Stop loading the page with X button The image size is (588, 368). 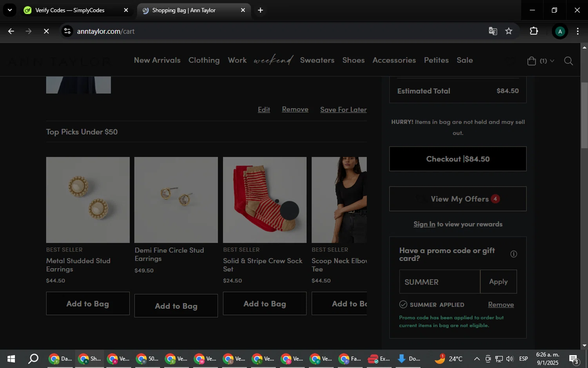click(46, 31)
